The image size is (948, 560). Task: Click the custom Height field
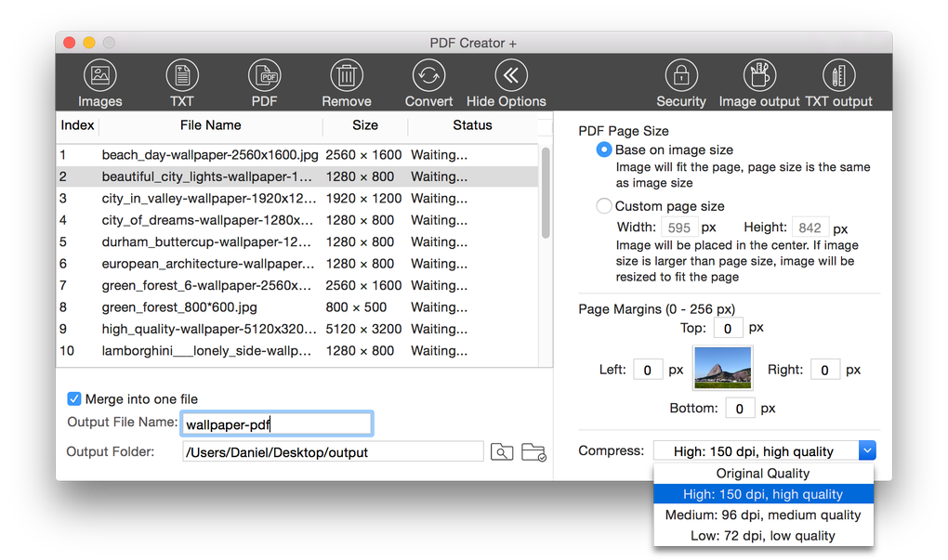(x=810, y=228)
